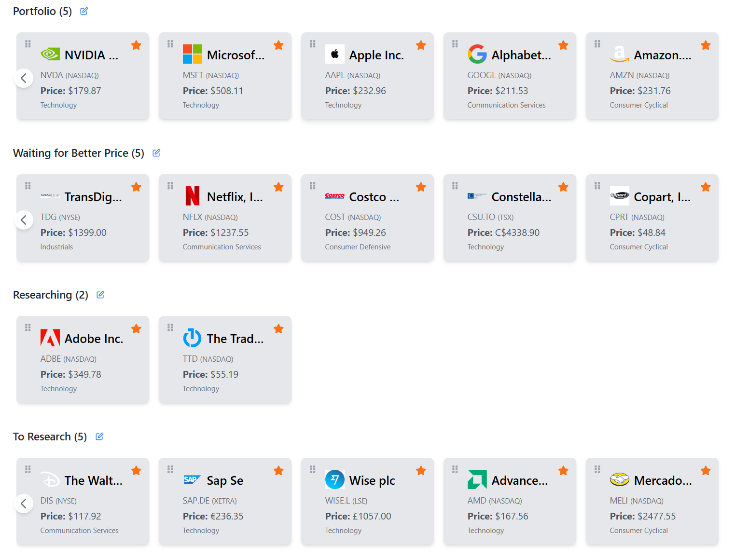735x560 pixels.
Task: Select the CSU.TO ticker text
Action: 481,217
